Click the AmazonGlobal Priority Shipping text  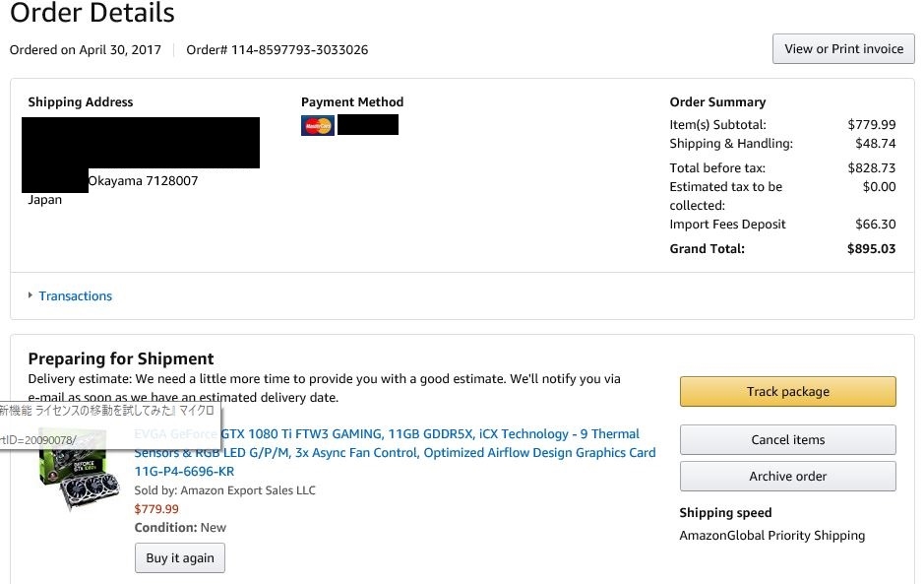click(771, 536)
